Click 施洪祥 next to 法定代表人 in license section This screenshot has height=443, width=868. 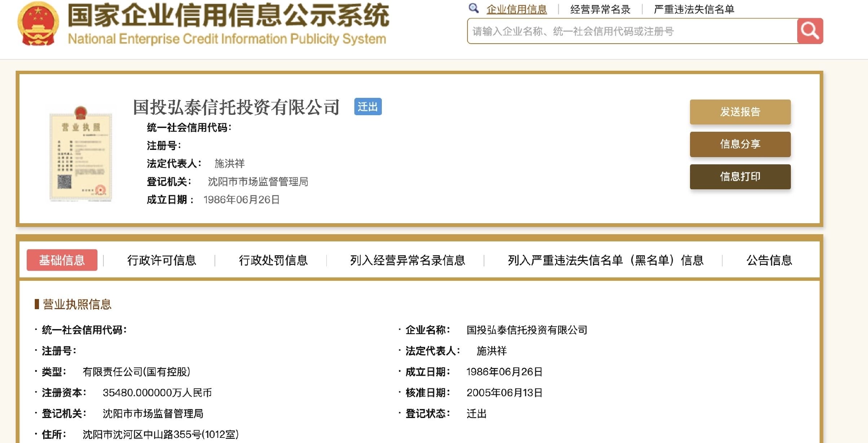[x=492, y=351]
